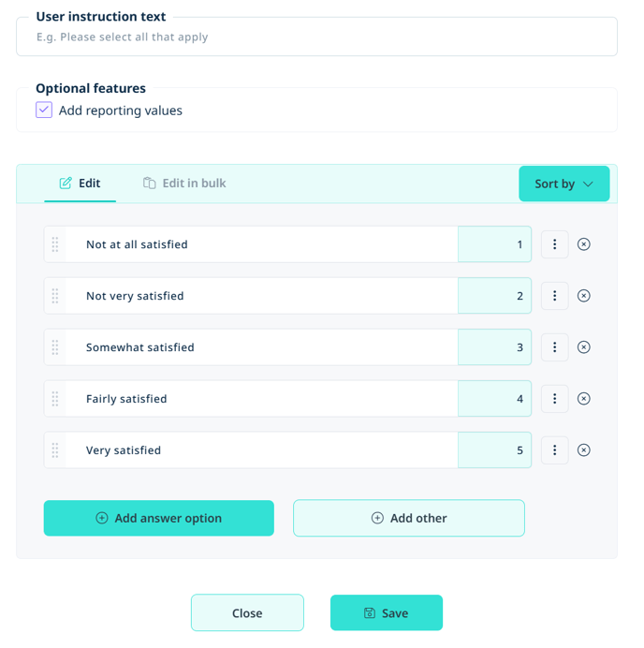The image size is (644, 648).
Task: Open more options for 'Not at all satisfied'
Action: (x=555, y=244)
